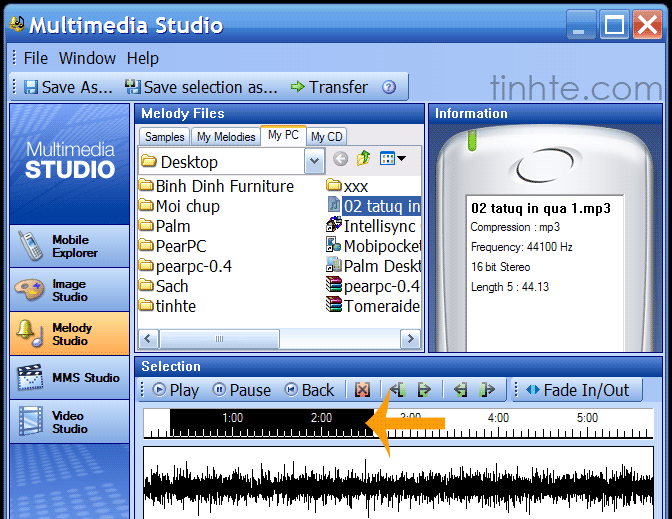The width and height of the screenshot is (672, 519).
Task: Switch to the My CD tab
Action: [326, 137]
